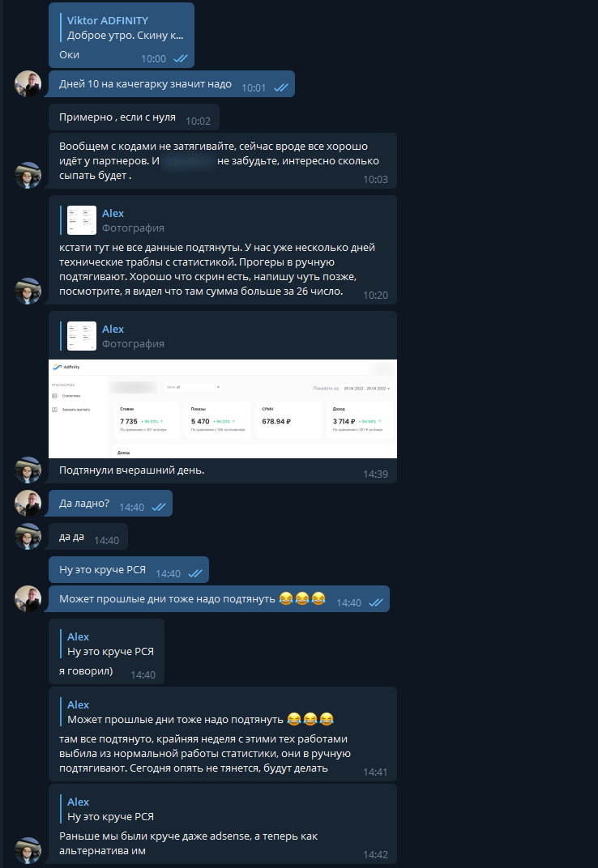Viewport: 598px width, 868px height.
Task: Open the quoted "Ну это круче РСЯ" reply above "я говорил)"
Action: point(109,645)
